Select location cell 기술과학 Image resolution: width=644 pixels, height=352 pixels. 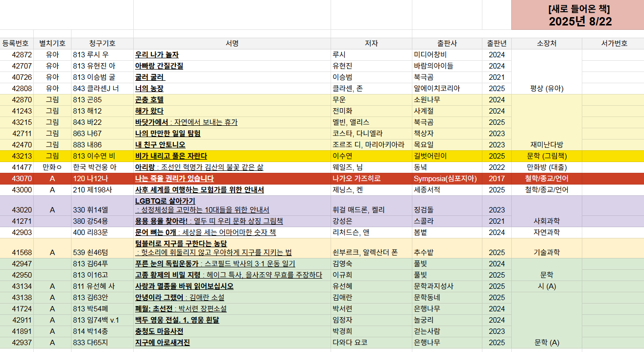click(547, 249)
